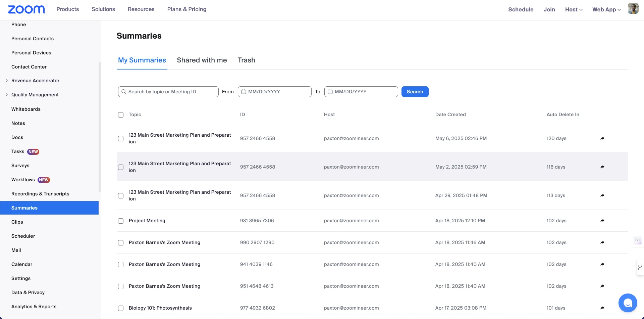This screenshot has width=644, height=319.
Task: Open Scheduler in the sidebar
Action: point(23,236)
